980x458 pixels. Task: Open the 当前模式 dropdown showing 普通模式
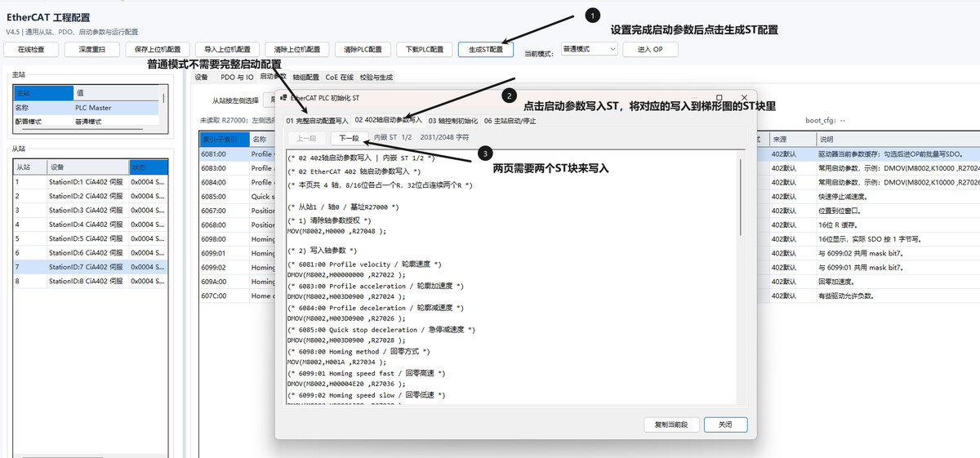(x=589, y=49)
